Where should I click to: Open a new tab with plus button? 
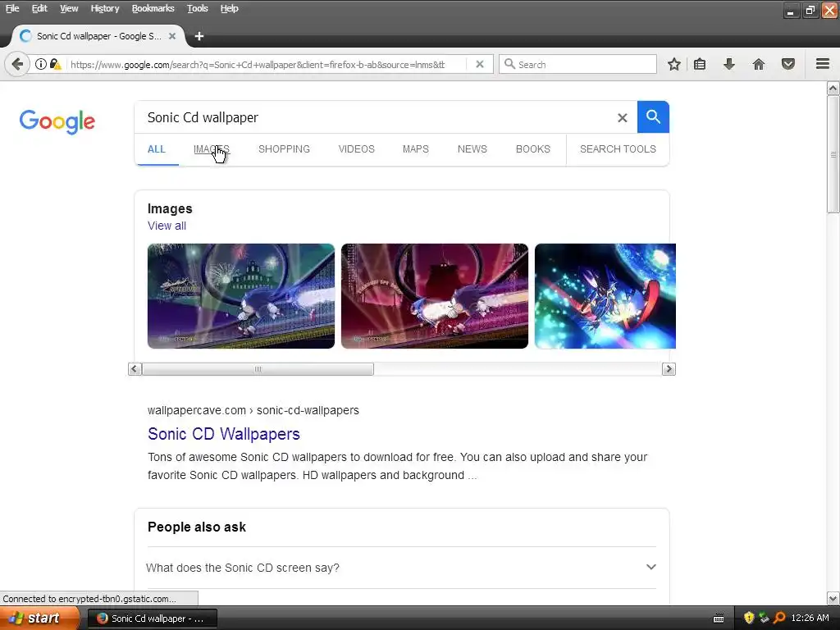[199, 36]
